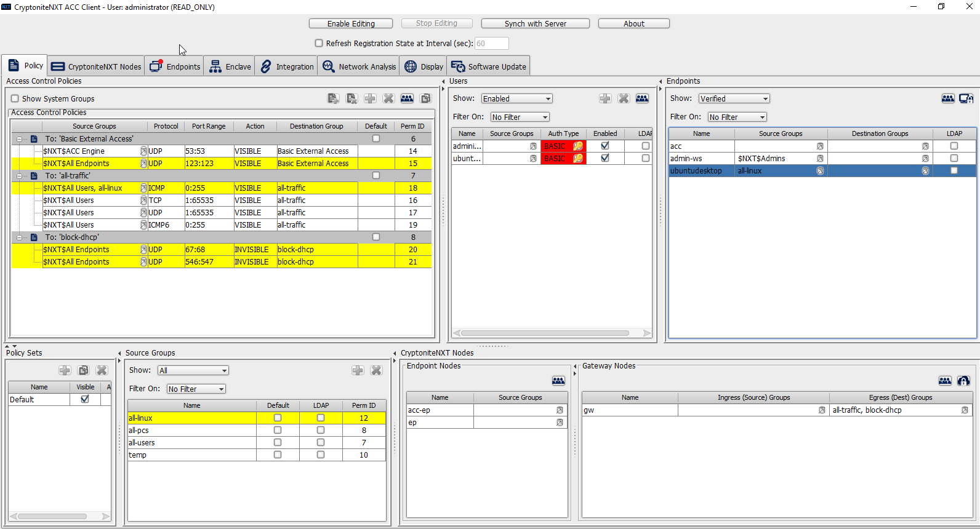This screenshot has height=529, width=980.
Task: Open the Integration tab
Action: click(x=287, y=66)
